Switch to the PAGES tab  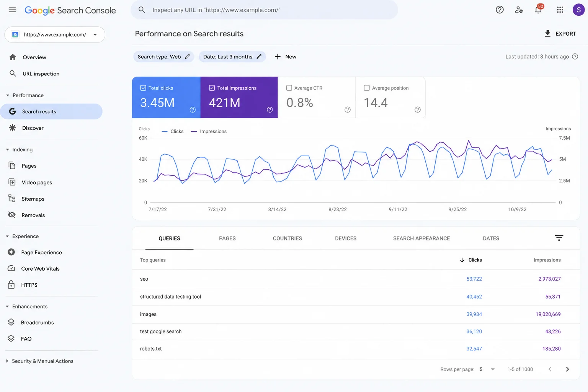(x=227, y=238)
